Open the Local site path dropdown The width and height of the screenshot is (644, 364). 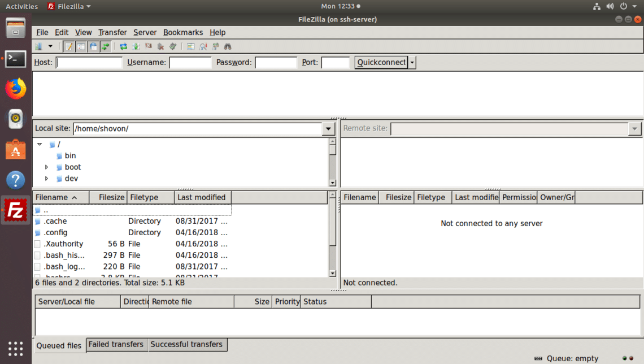click(328, 129)
